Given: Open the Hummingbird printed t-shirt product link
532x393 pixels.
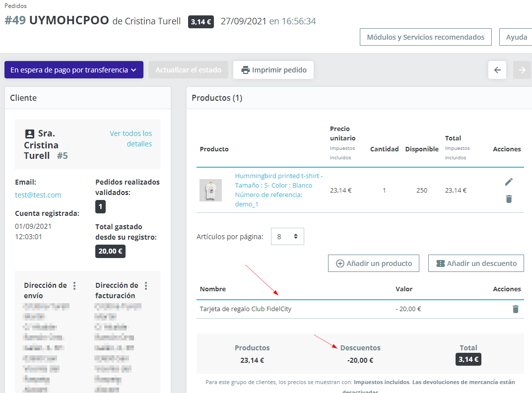Looking at the screenshot, I should click(278, 176).
